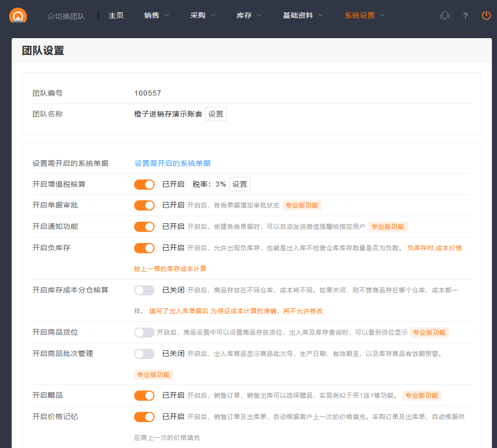Click the power logout icon
This screenshot has width=497, height=448.
486,16
